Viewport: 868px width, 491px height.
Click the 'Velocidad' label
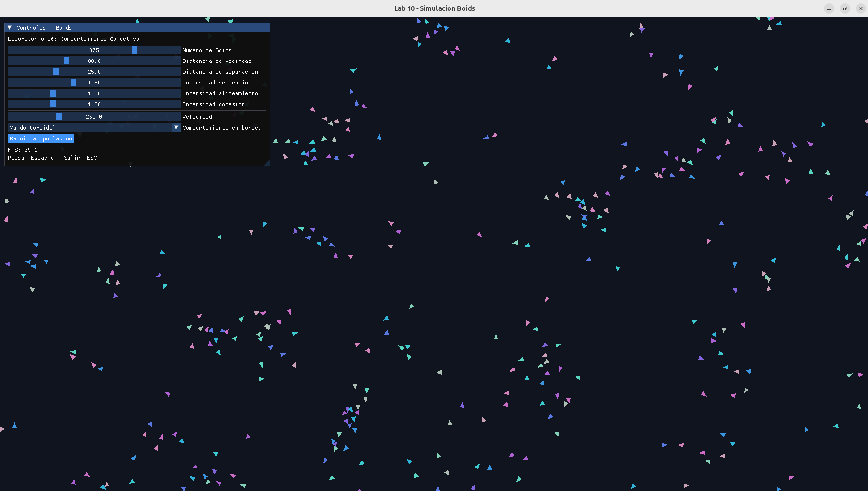pyautogui.click(x=197, y=117)
